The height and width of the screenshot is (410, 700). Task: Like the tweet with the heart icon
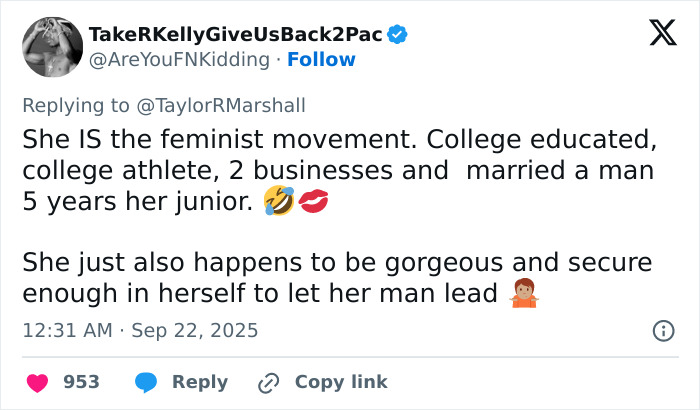click(37, 382)
